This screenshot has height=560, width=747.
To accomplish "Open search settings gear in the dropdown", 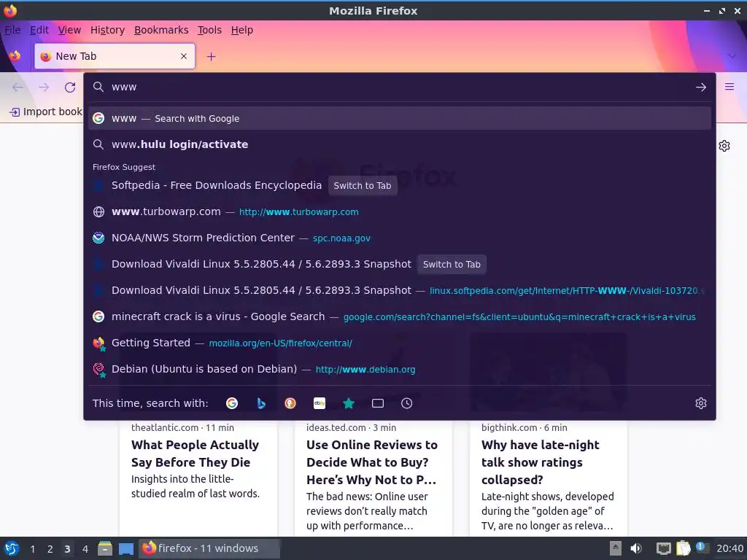I will coord(701,403).
